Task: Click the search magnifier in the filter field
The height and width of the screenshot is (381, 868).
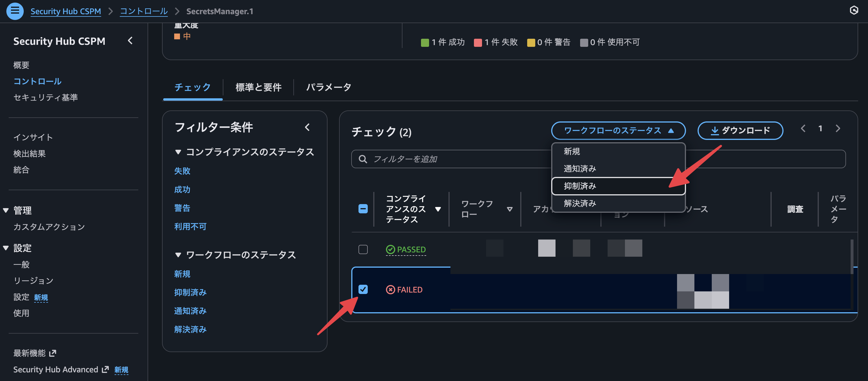Action: pyautogui.click(x=363, y=159)
